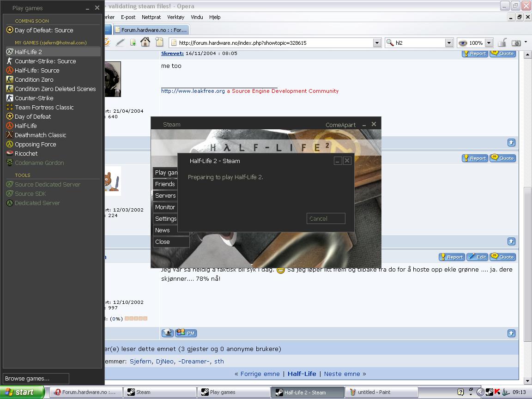Open the 100% zoom dropdown
The image size is (532, 399).
pos(489,43)
